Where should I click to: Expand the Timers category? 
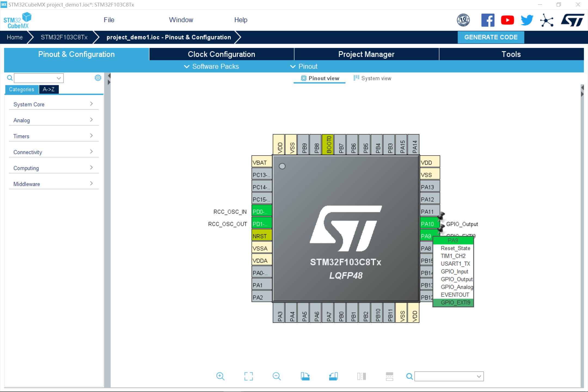tap(54, 136)
